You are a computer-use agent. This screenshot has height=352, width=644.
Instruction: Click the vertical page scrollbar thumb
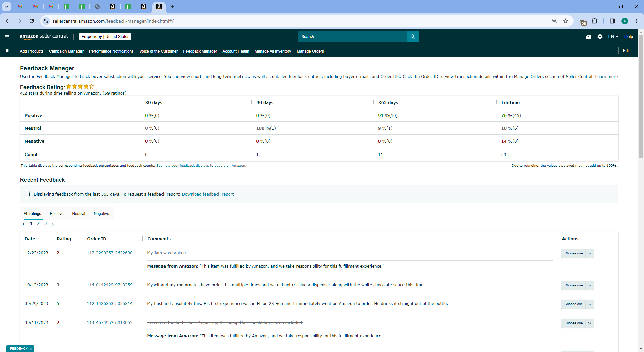coord(641,96)
